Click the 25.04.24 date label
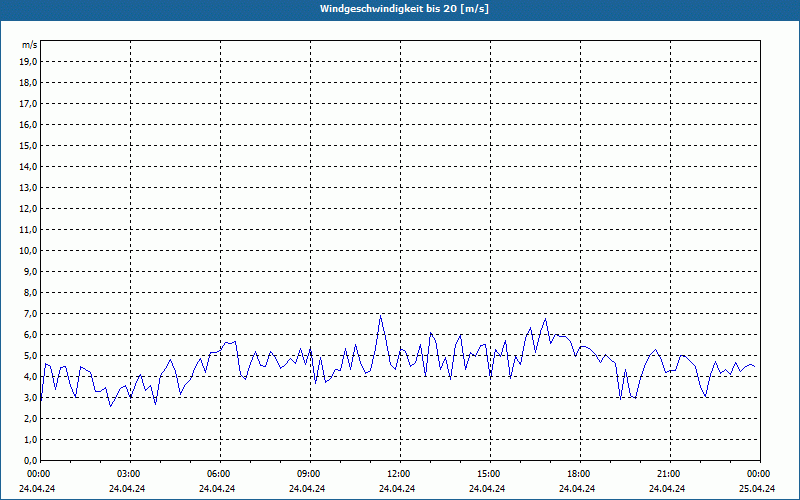Screen dimensions: 800x500 [757, 488]
